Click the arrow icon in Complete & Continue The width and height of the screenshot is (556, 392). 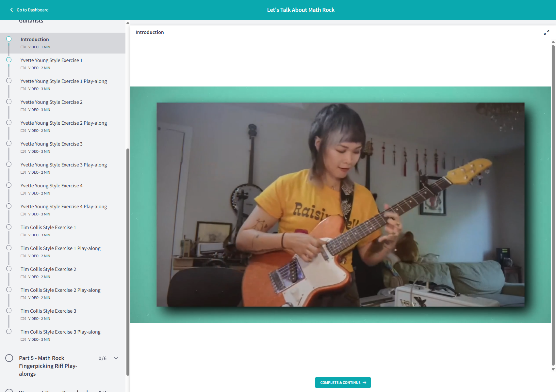pos(365,383)
